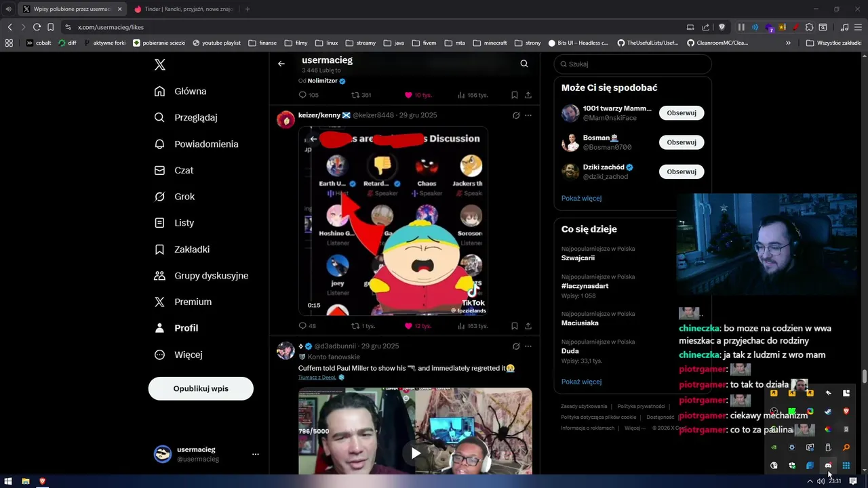Open keizer/kenny profile avatar
The width and height of the screenshot is (868, 488).
(285, 120)
